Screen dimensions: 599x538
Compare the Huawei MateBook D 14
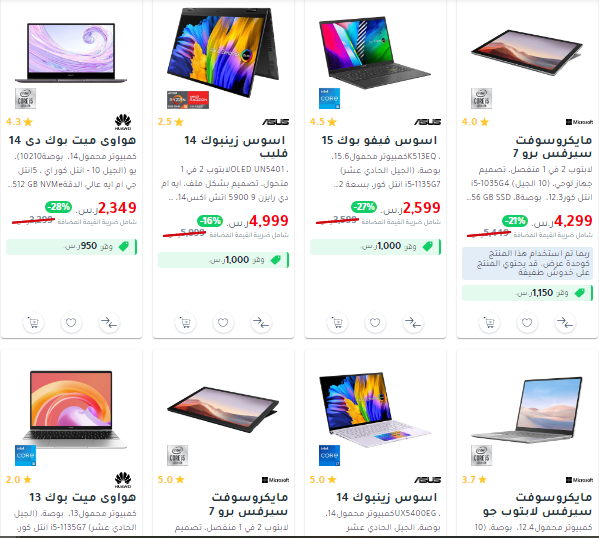point(109,323)
